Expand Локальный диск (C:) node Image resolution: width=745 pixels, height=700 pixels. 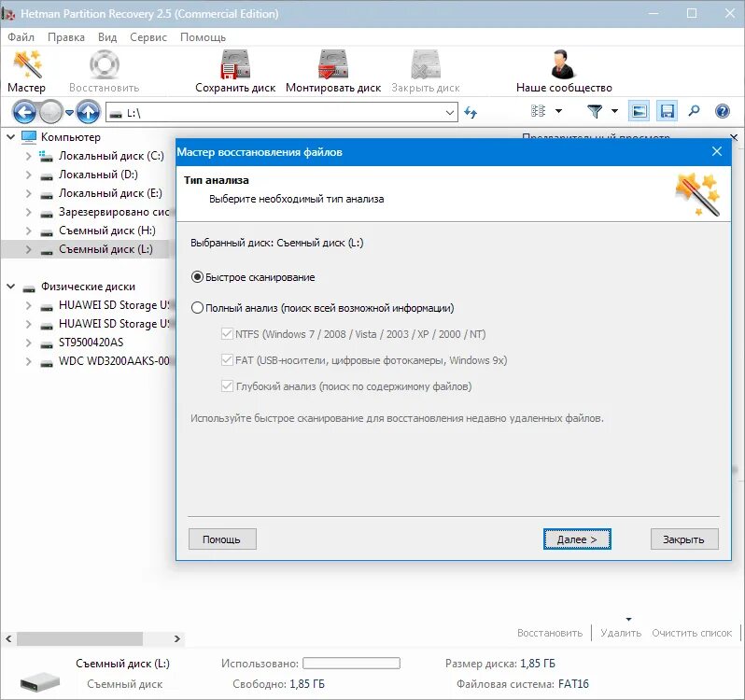29,156
